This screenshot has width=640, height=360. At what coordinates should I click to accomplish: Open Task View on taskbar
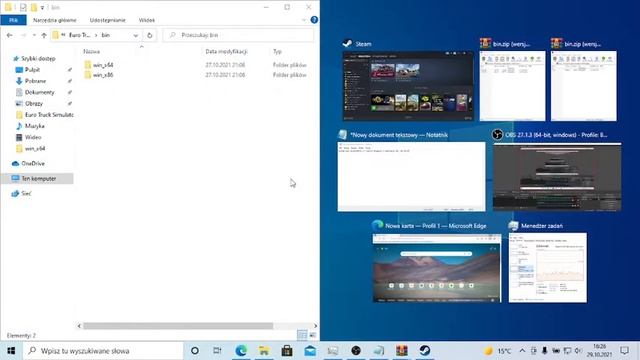pos(217,351)
